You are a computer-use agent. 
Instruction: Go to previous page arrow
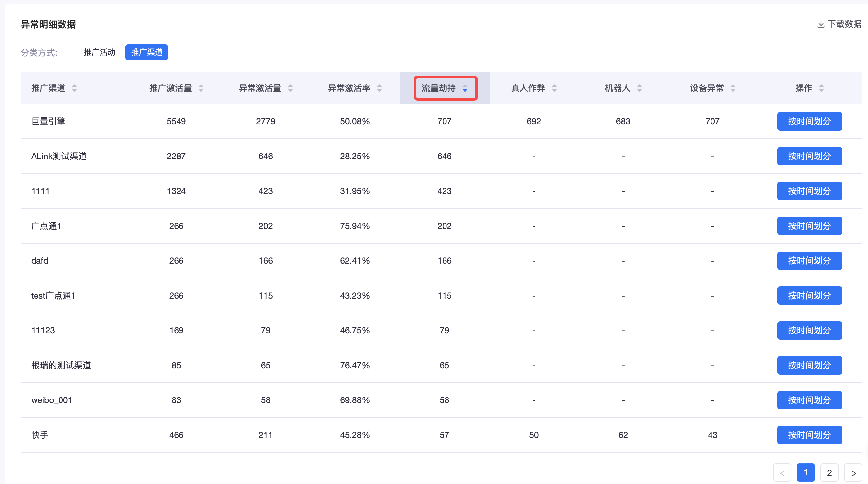pyautogui.click(x=782, y=472)
